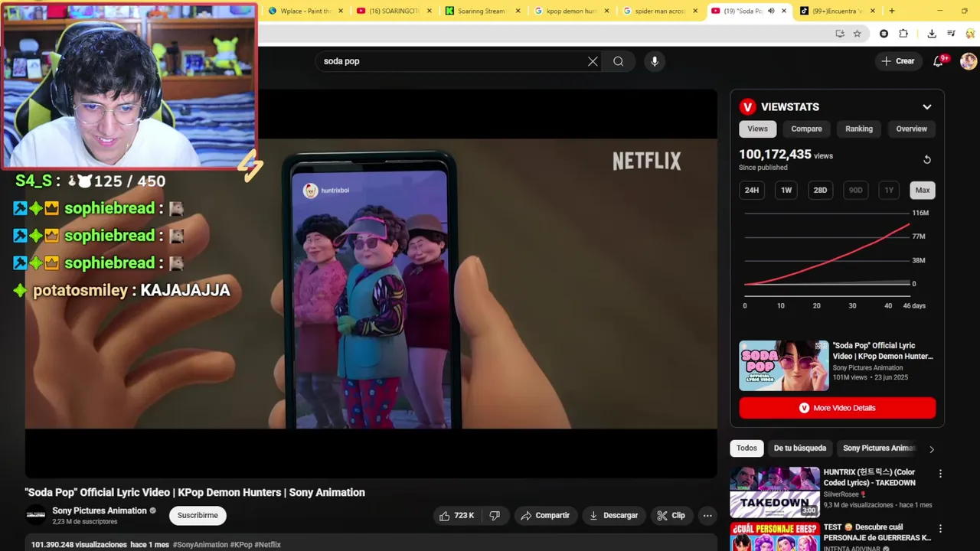Select the ViewStats Views tab
The image size is (980, 551).
click(x=757, y=129)
